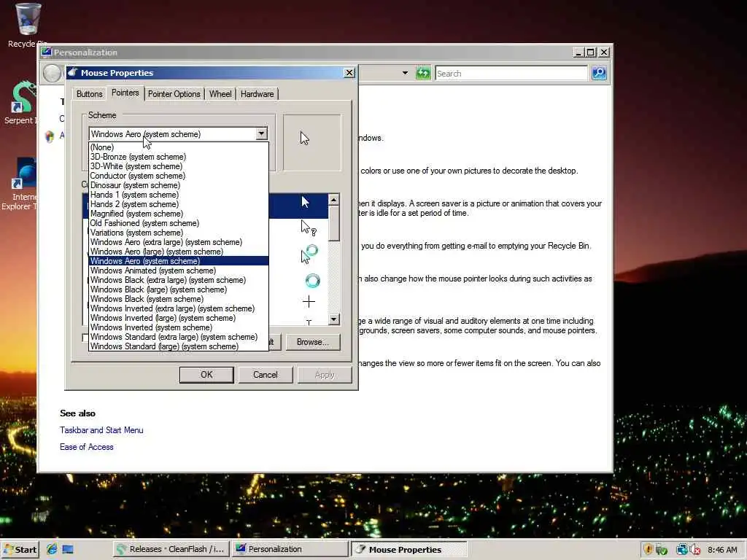
Task: Open the Recycle Bin desktop icon
Action: [27, 25]
